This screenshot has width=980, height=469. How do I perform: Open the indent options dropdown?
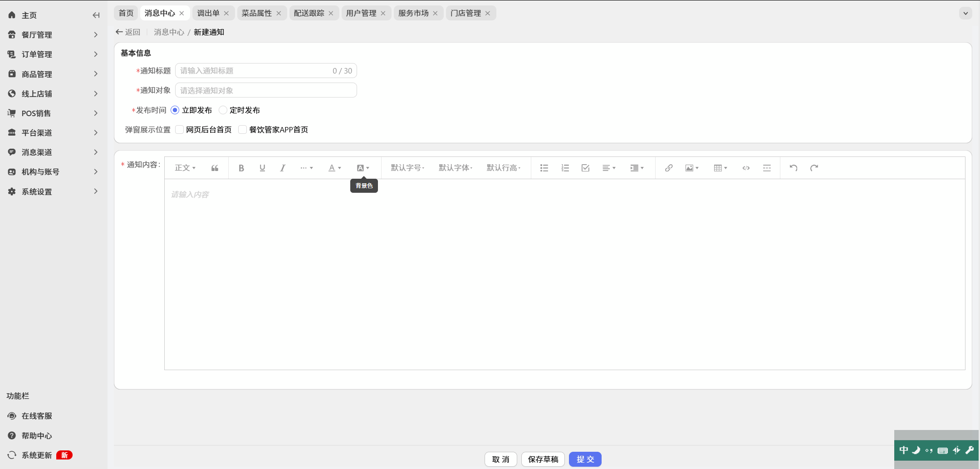click(x=637, y=168)
